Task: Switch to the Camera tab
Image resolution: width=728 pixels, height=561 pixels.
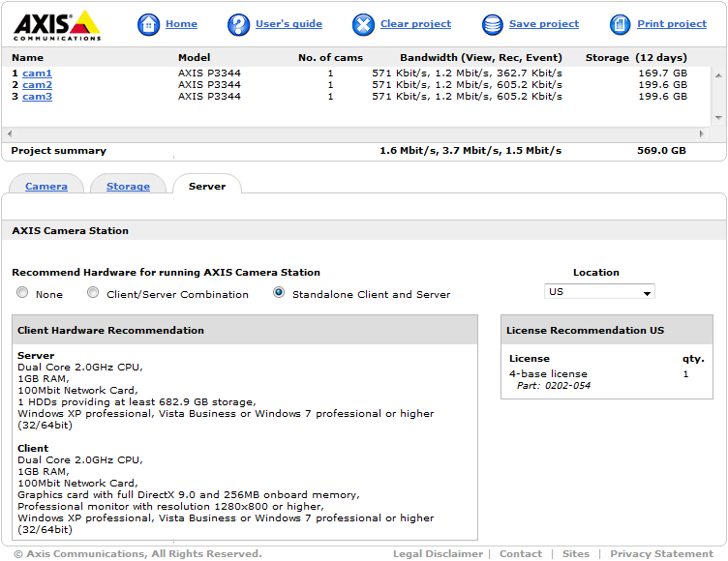Action: point(46,187)
